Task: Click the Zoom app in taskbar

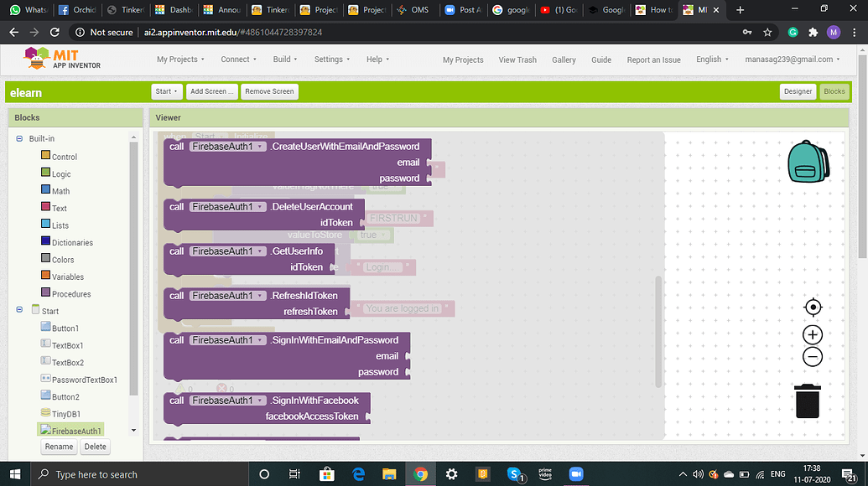Action: 576,474
